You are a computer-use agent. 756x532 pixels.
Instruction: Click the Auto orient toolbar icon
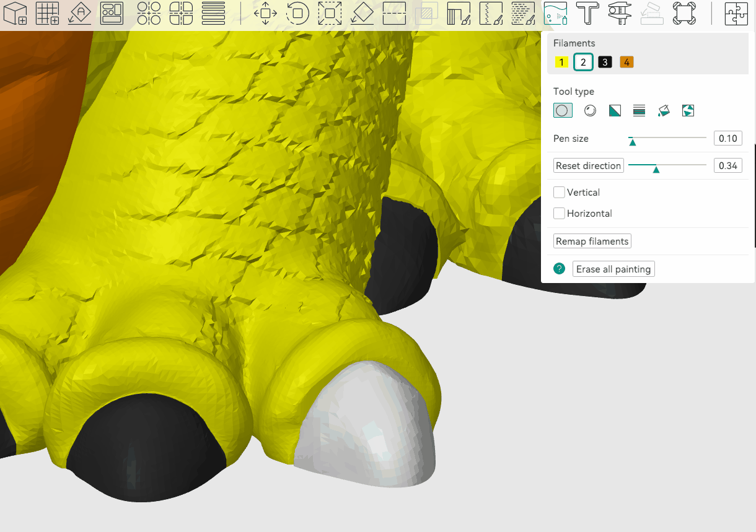(x=79, y=13)
